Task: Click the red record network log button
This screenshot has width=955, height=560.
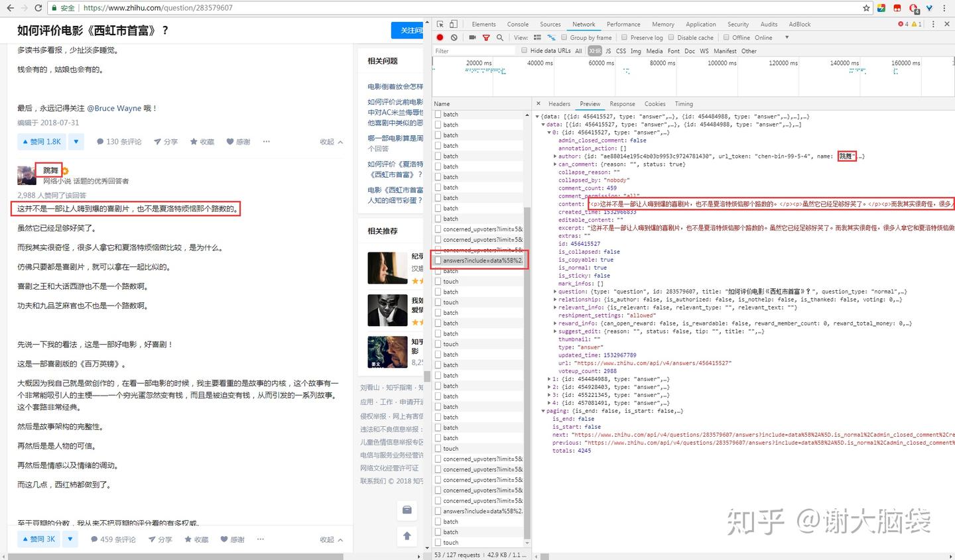Action: tap(440, 37)
